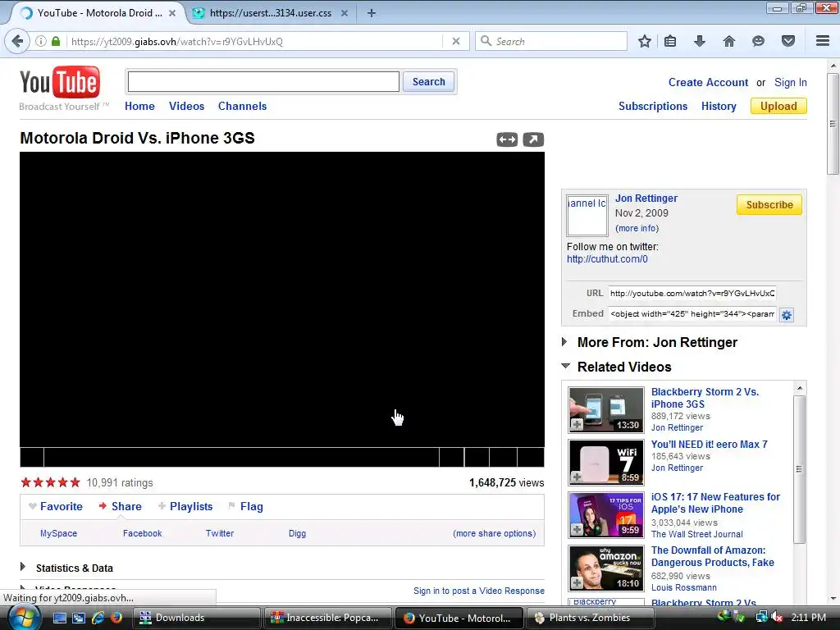This screenshot has width=840, height=630.
Task: Share the video to Digg
Action: tap(297, 533)
